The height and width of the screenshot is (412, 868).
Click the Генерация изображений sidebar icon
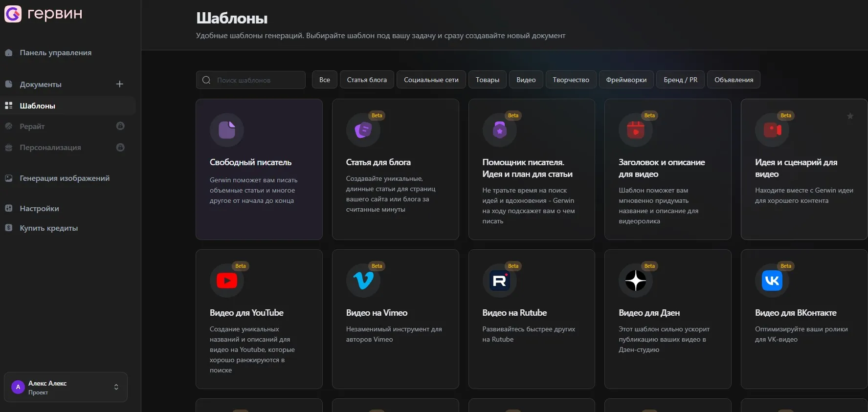click(x=9, y=178)
